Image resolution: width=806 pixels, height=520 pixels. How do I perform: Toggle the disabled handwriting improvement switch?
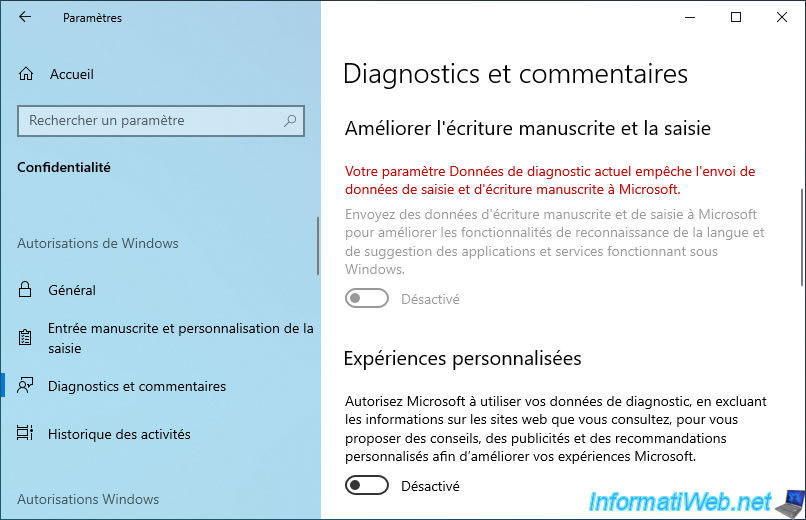[x=367, y=299]
